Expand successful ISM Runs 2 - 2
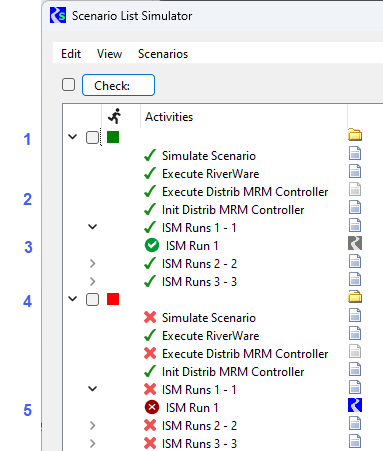Viewport: 383px width, 451px height. (x=93, y=264)
